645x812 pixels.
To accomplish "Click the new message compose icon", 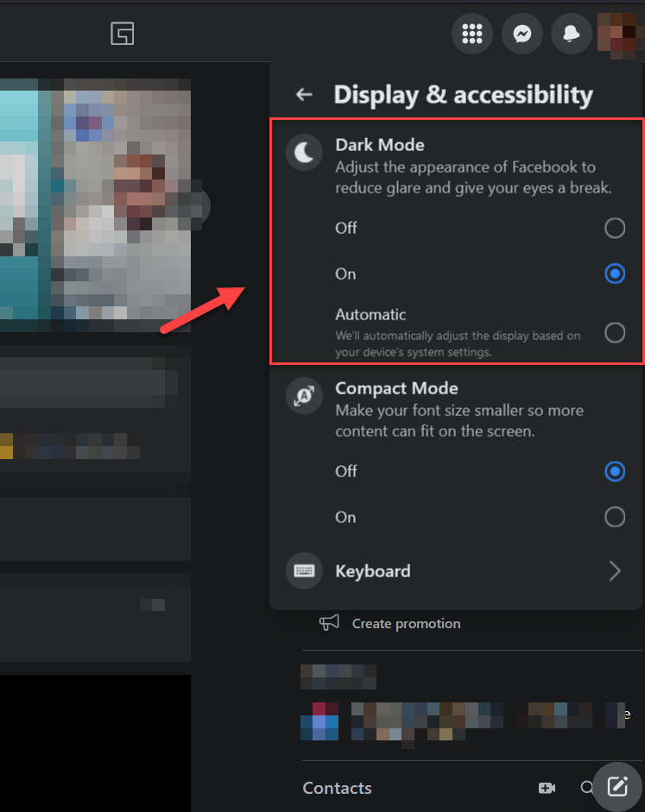I will 617,786.
